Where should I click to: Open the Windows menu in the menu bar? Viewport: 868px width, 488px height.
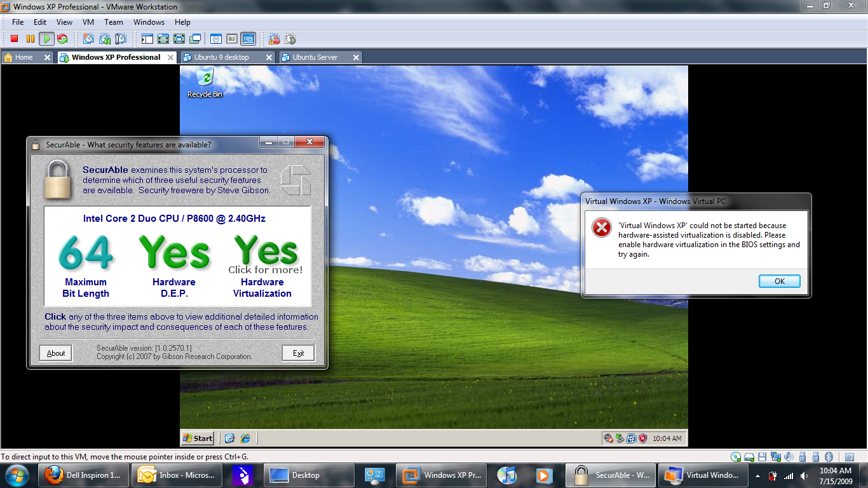[149, 22]
